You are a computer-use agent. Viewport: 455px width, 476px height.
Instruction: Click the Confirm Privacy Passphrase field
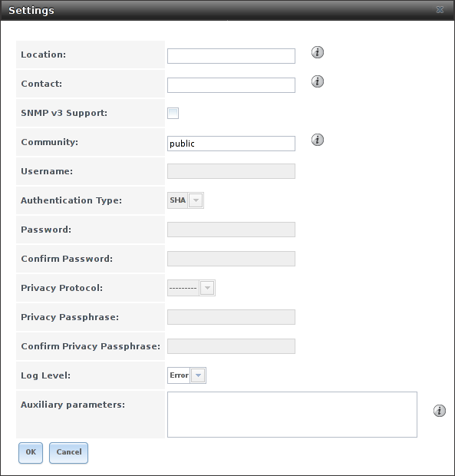(x=231, y=346)
